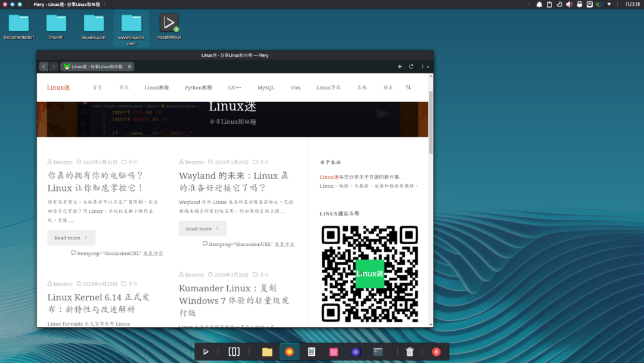Click Read more under the Wayland article
644x363 pixels.
[203, 229]
